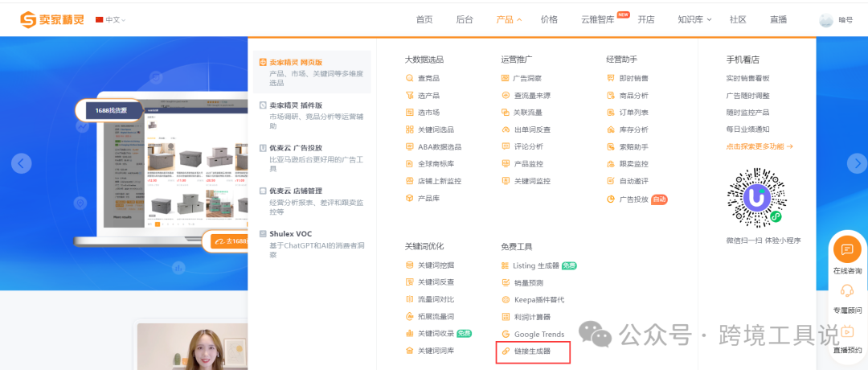Click the 库存分析 warehouse icon
The height and width of the screenshot is (370, 868).
[611, 129]
